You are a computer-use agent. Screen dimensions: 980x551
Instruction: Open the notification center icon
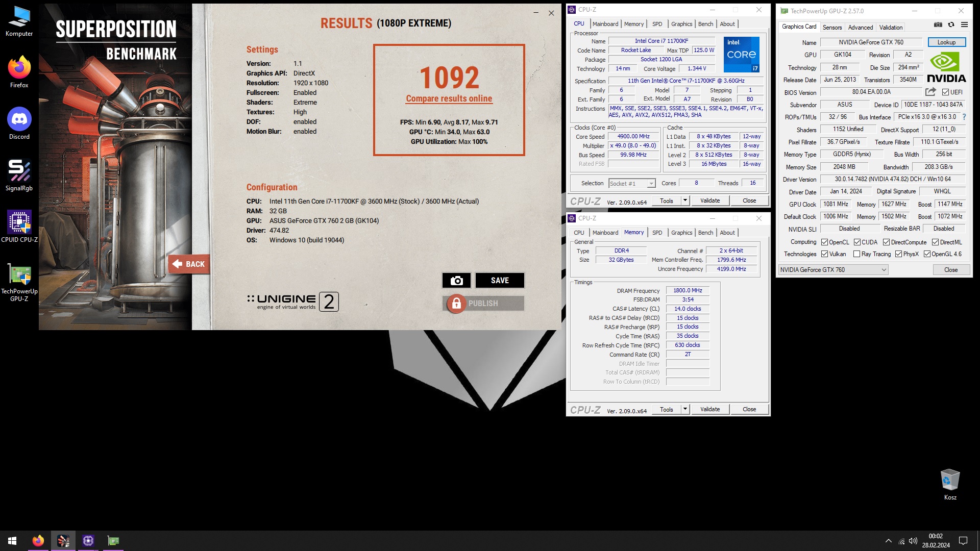coord(963,541)
